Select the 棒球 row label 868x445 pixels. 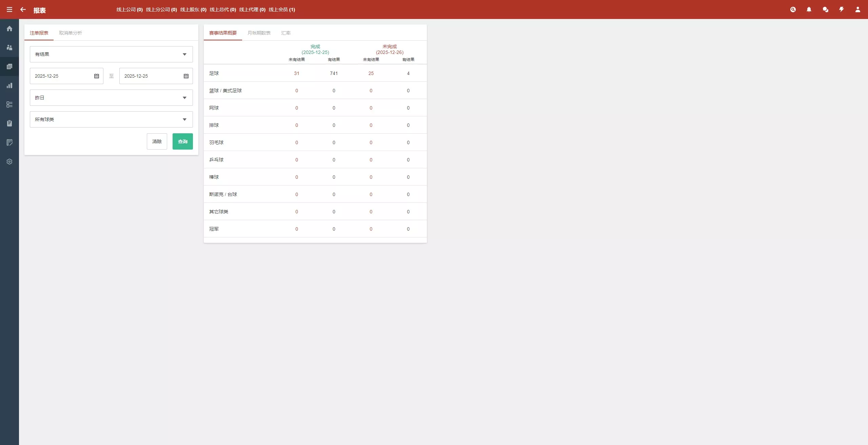click(214, 177)
